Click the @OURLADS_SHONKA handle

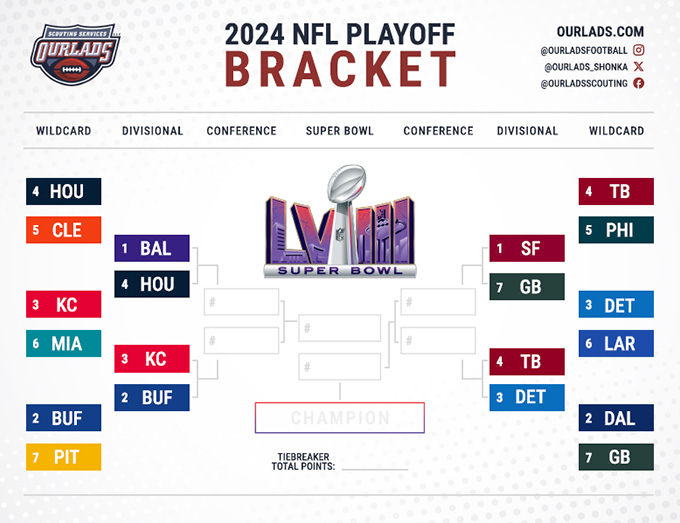(586, 66)
